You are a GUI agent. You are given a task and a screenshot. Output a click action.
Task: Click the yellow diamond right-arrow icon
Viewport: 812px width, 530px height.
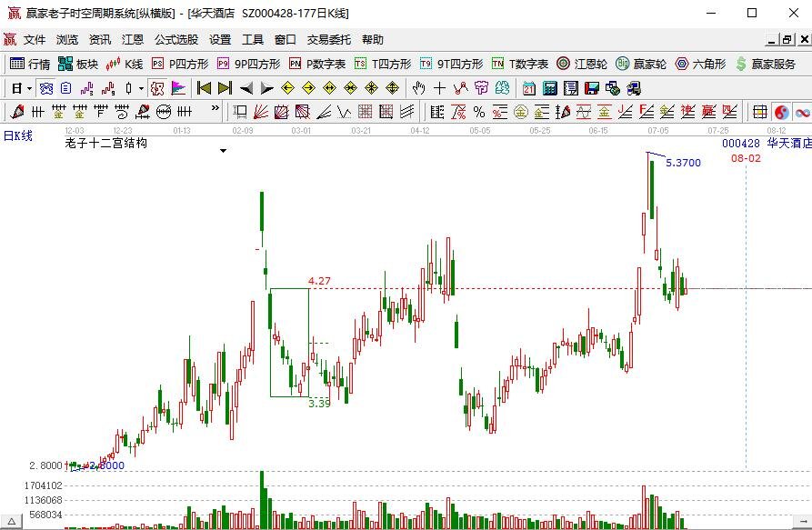click(308, 88)
